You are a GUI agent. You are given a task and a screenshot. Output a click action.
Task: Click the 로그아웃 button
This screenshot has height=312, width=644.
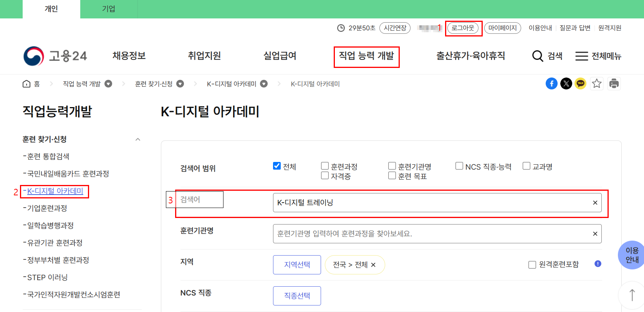click(463, 28)
